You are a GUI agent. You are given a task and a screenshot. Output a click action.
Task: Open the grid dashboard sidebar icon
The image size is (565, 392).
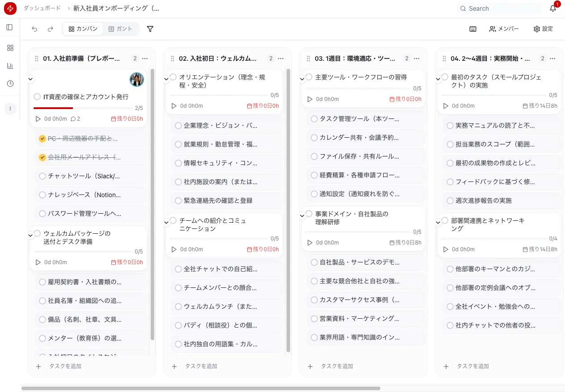point(10,48)
